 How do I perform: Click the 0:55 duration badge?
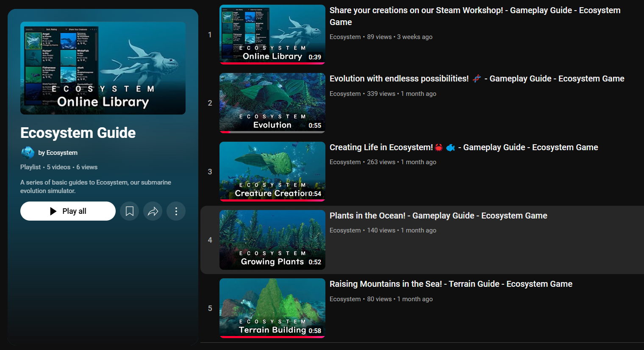tap(315, 126)
